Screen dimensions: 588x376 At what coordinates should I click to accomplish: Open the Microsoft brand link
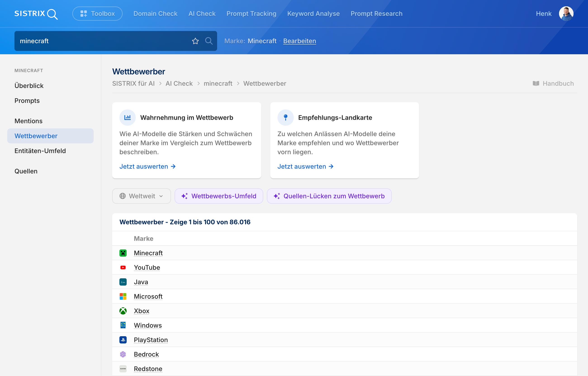148,296
